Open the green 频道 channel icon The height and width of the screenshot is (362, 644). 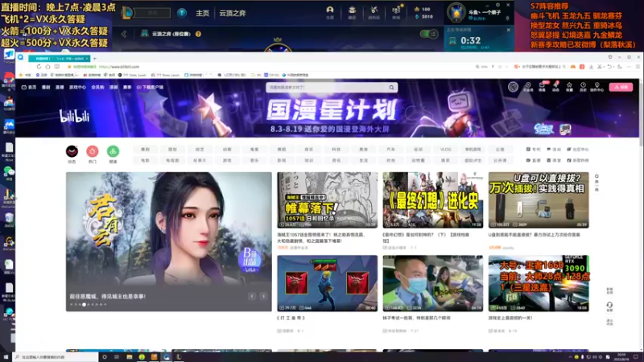113,151
